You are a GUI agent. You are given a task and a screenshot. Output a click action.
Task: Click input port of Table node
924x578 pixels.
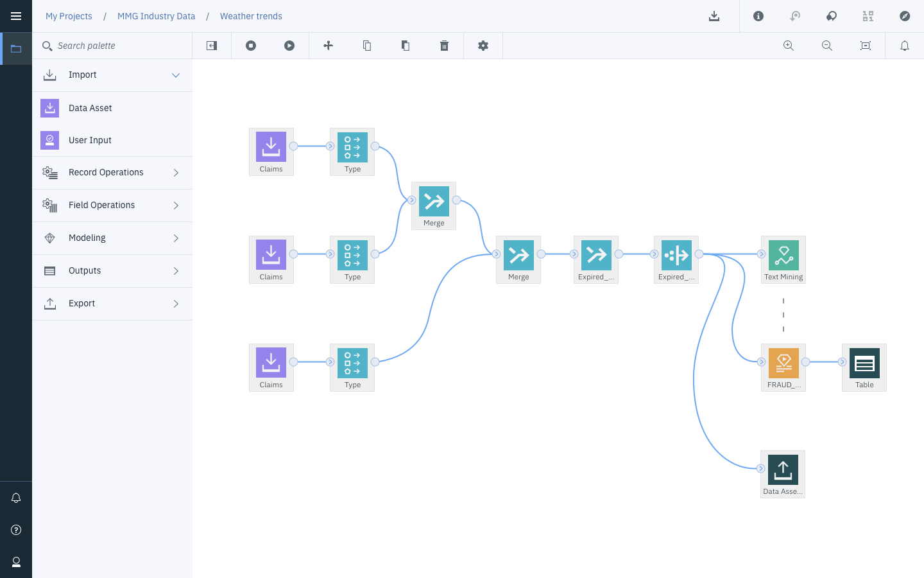tap(843, 362)
